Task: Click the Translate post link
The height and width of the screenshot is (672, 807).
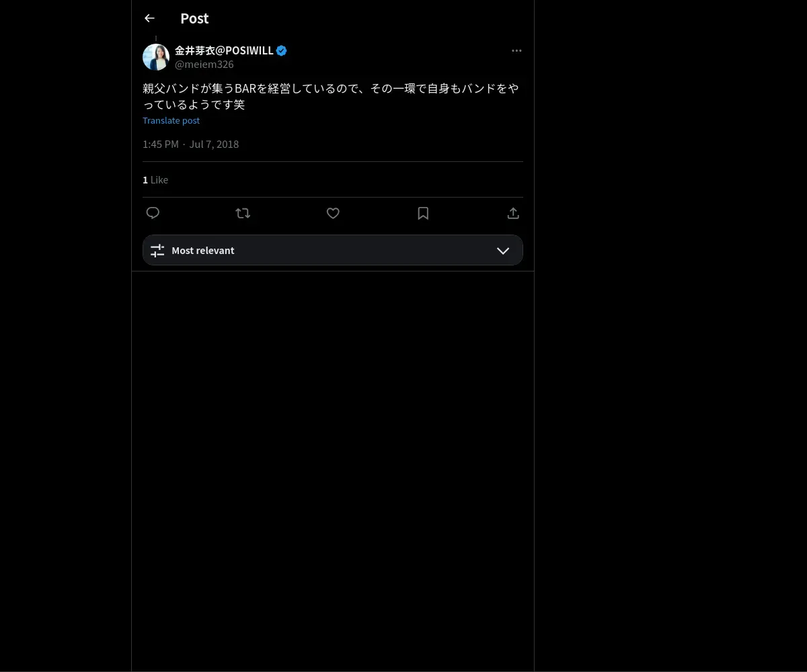Action: 171,120
